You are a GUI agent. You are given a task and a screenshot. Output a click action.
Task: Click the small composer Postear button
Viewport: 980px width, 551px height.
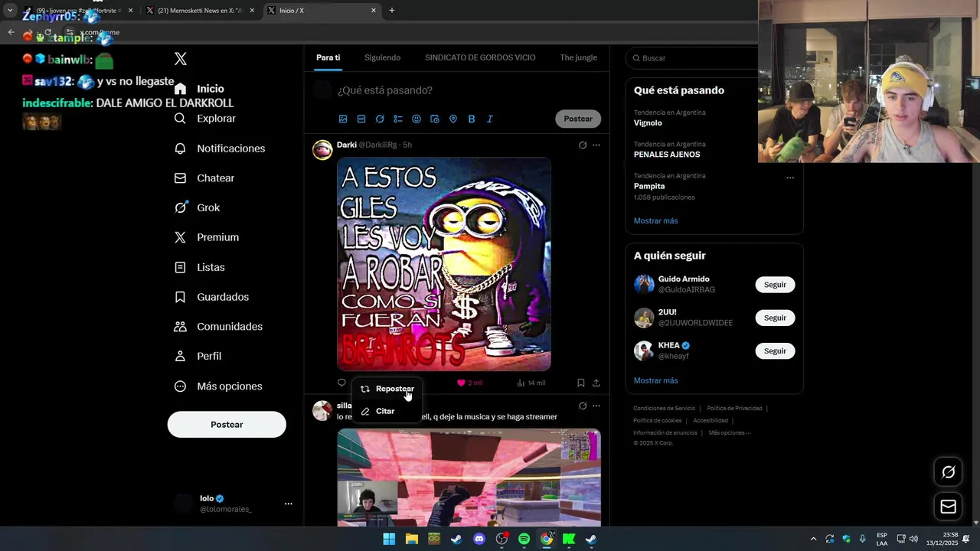578,119
